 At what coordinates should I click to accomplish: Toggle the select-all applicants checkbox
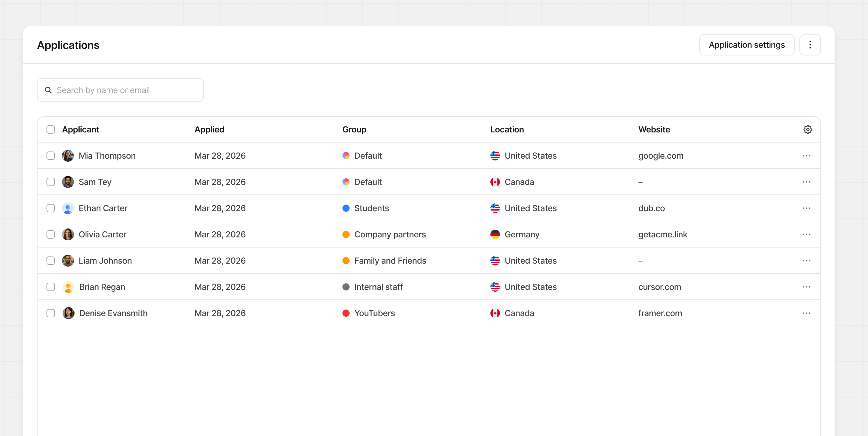[51, 129]
